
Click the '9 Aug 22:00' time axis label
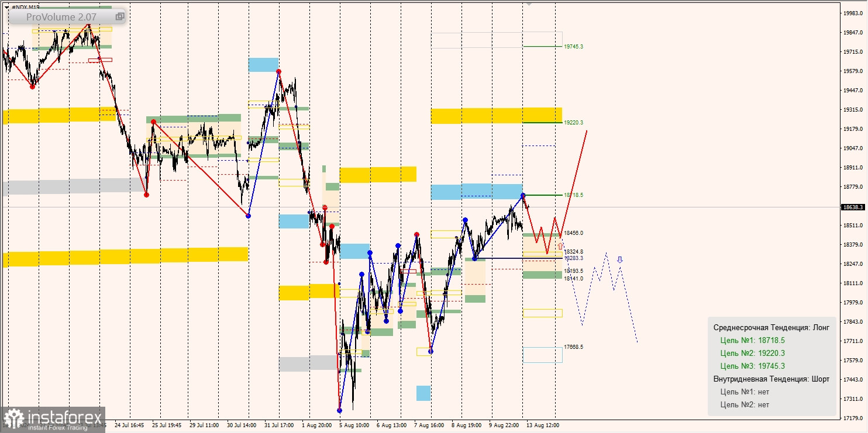[504, 425]
